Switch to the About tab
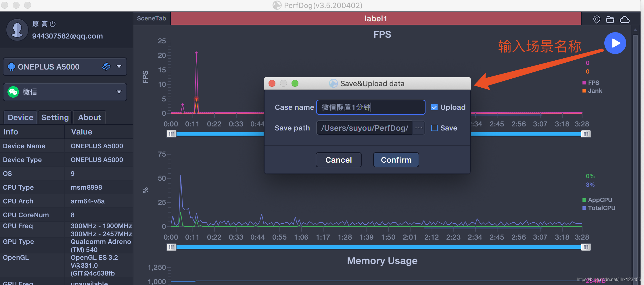This screenshot has height=285, width=644. (x=89, y=117)
